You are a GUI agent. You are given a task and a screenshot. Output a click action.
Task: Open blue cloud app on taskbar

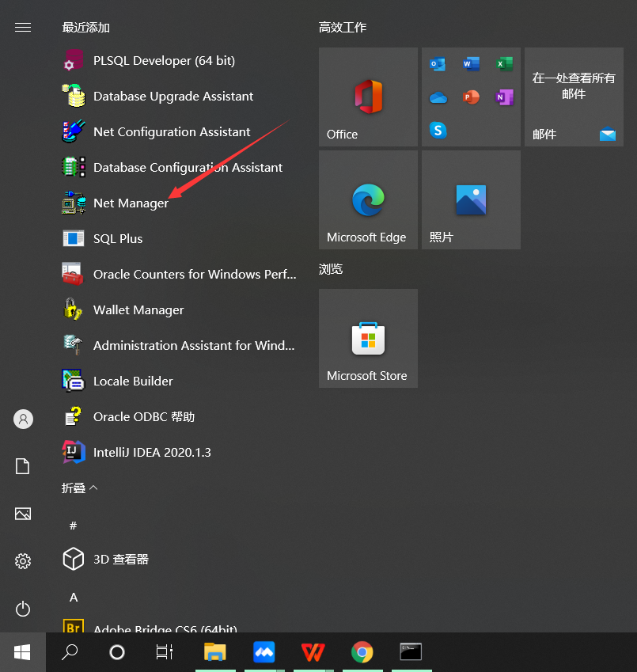(264, 652)
